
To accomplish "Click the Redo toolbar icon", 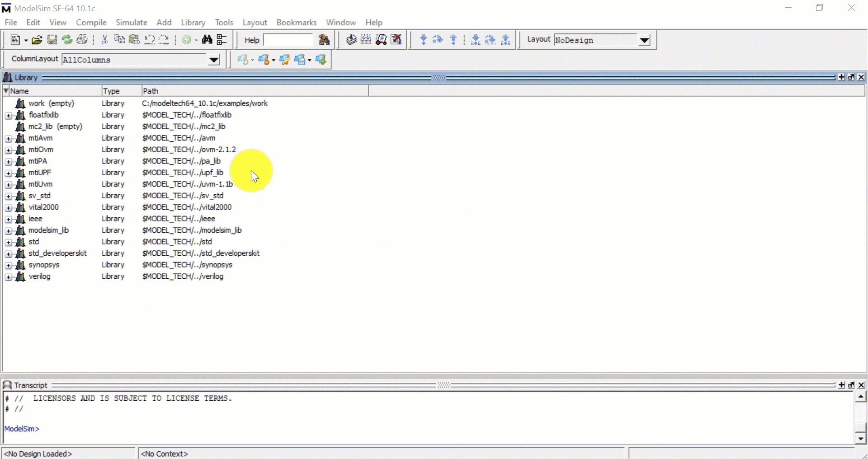I will click(164, 40).
